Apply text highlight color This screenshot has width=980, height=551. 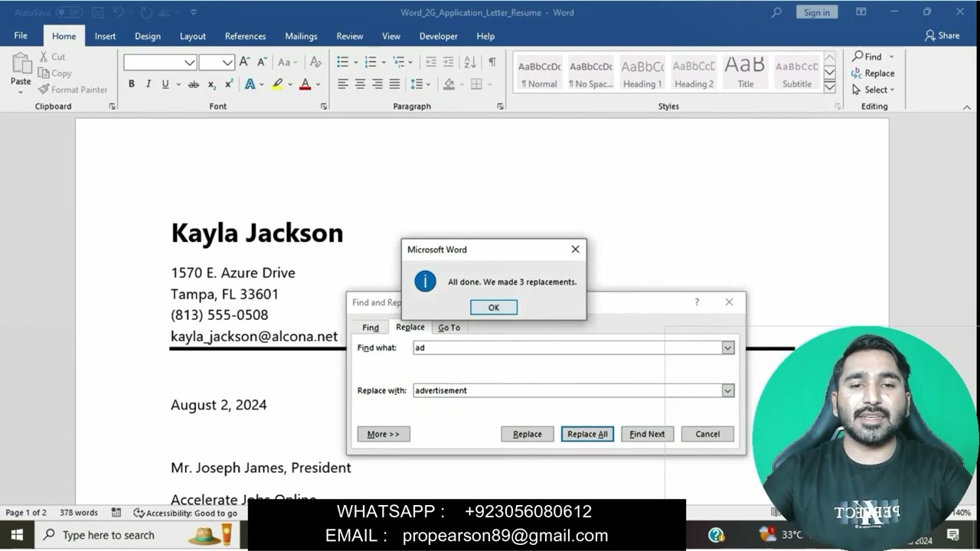[277, 84]
